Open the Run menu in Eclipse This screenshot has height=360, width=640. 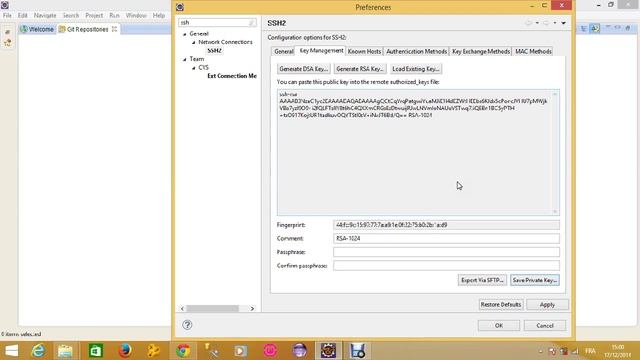[114, 16]
